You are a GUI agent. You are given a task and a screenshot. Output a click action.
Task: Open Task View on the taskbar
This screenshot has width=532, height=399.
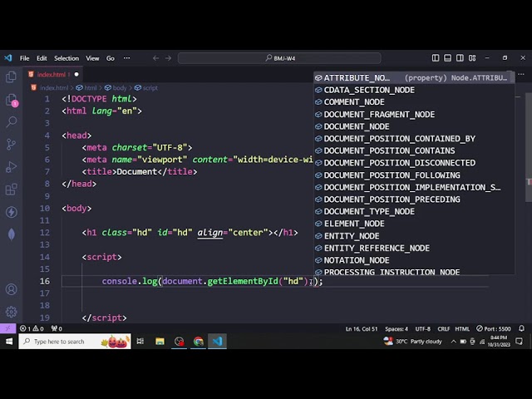(140, 342)
